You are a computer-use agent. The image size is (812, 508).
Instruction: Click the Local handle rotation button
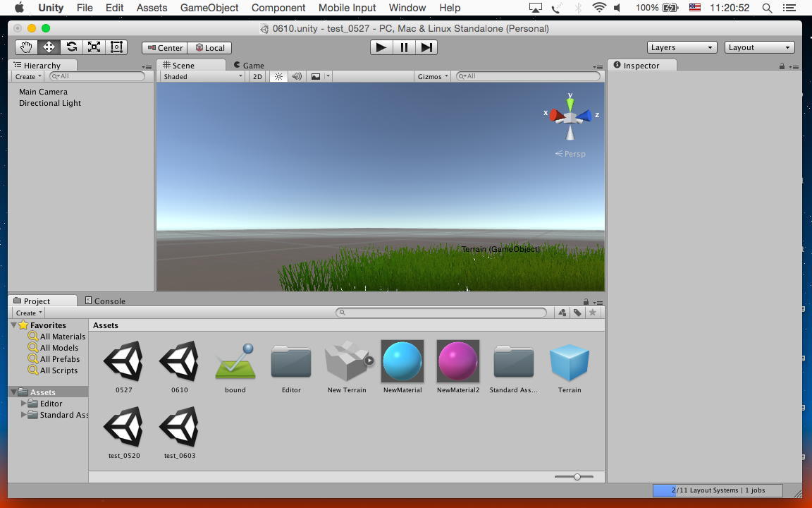click(x=210, y=48)
